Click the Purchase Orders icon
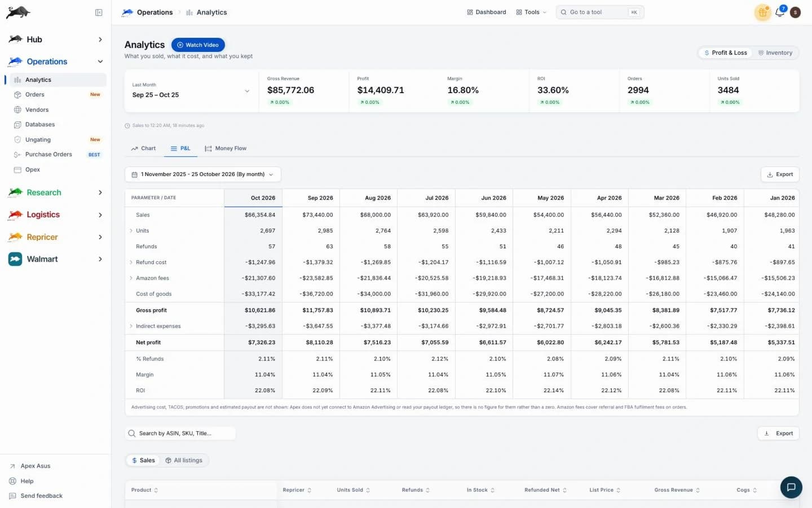Image resolution: width=812 pixels, height=508 pixels. click(17, 155)
